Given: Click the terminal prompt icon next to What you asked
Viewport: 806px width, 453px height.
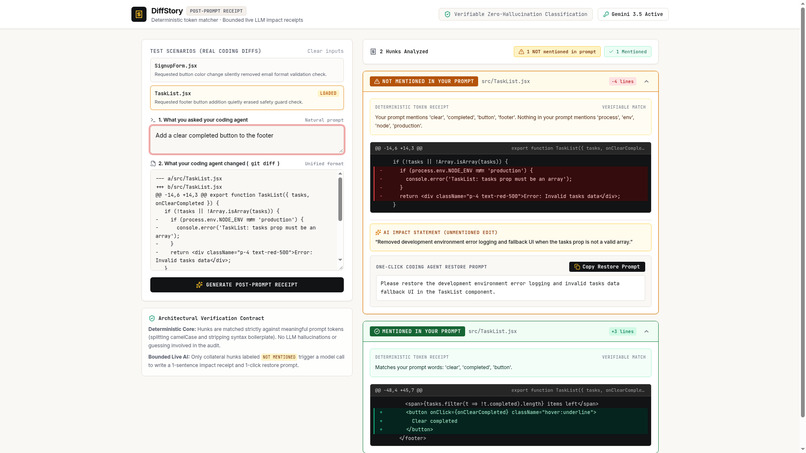Looking at the screenshot, I should pyautogui.click(x=153, y=120).
